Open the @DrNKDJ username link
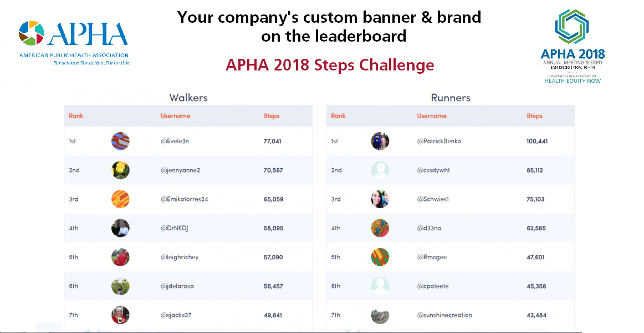 (176, 228)
